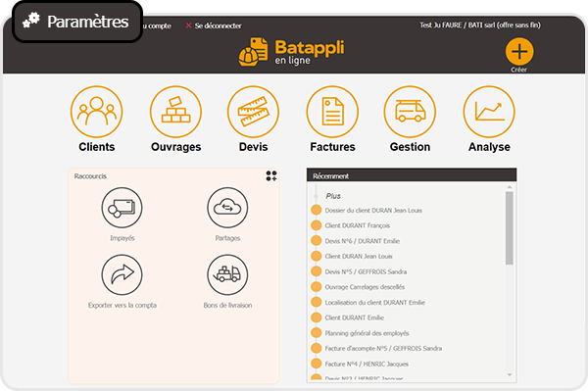
Task: Click the orange Créer plus button
Action: point(519,51)
